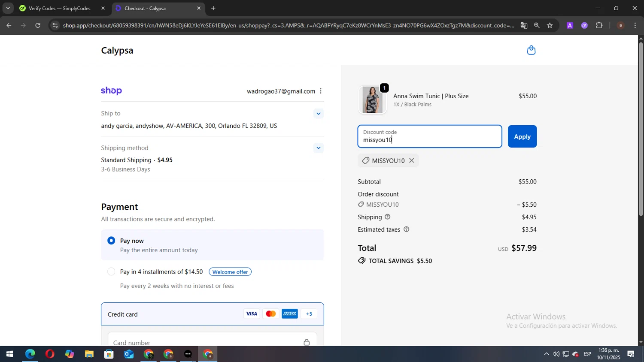The image size is (644, 362).
Task: Select Pay in 4 installments option
Action: click(x=111, y=271)
